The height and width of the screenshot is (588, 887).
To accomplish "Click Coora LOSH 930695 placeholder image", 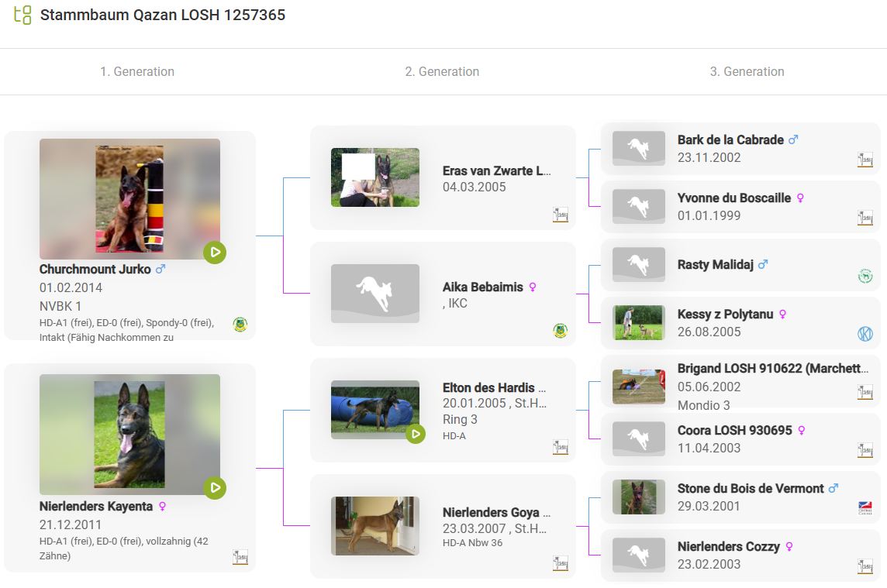I will (638, 438).
